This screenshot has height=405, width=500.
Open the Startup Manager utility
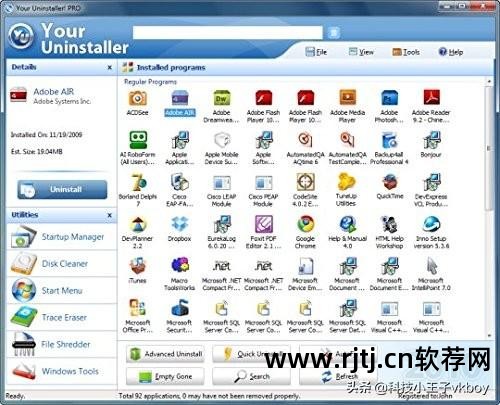coord(62,237)
